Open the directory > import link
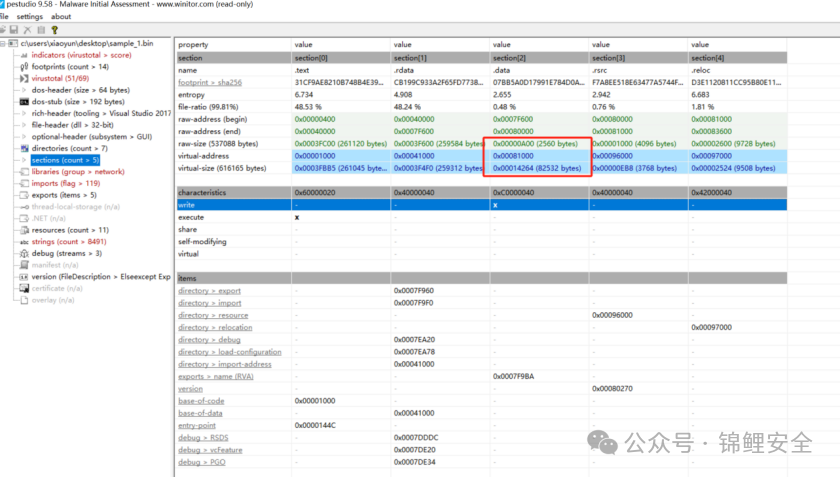This screenshot has height=477, width=840. point(209,303)
